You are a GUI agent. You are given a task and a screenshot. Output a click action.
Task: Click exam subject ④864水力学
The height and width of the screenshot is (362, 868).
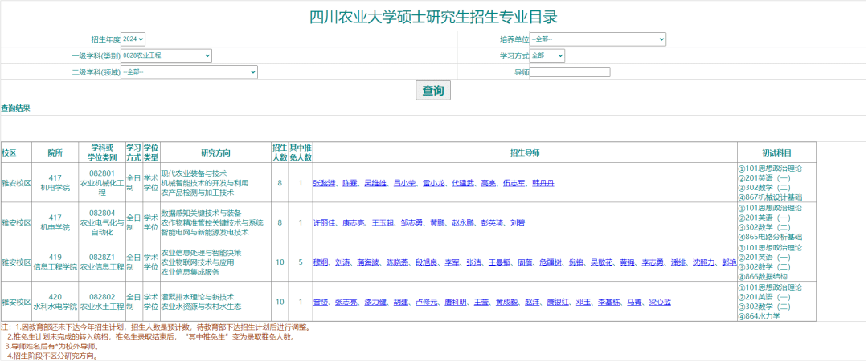pyautogui.click(x=759, y=316)
